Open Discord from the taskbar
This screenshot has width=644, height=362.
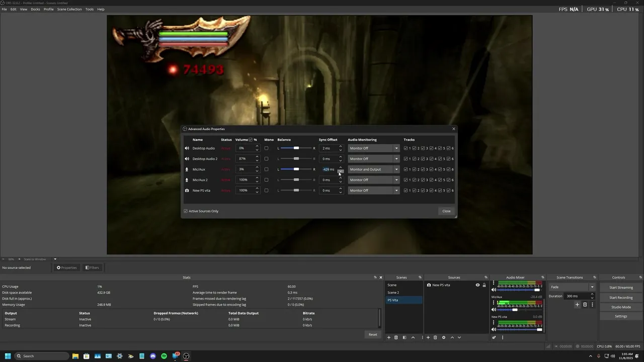coord(153,356)
